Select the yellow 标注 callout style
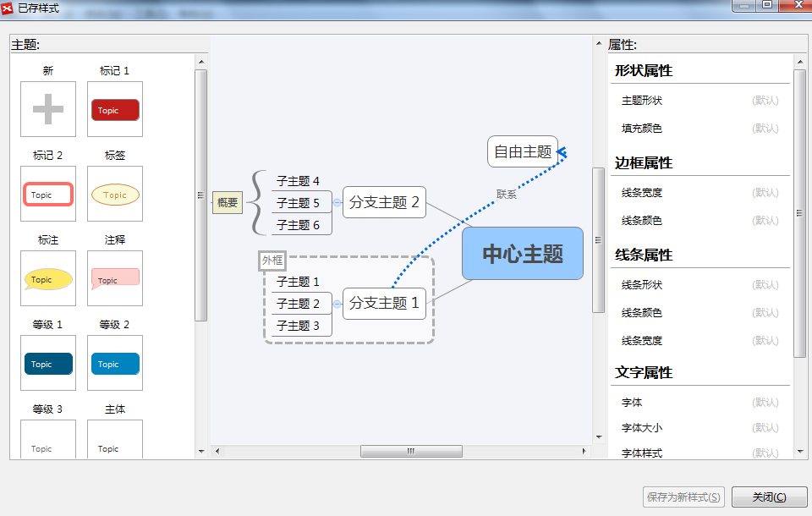Image resolution: width=812 pixels, height=516 pixels. (x=48, y=278)
